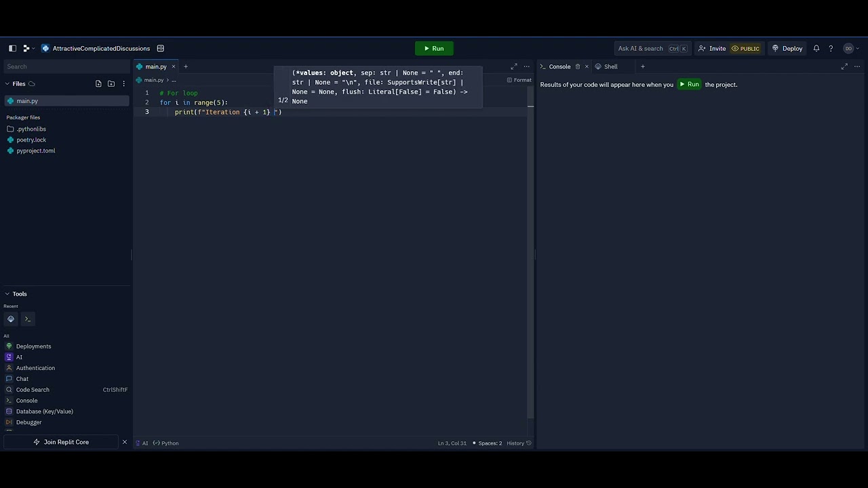The width and height of the screenshot is (868, 488).
Task: Close the main.py editor tab
Action: [x=174, y=66]
